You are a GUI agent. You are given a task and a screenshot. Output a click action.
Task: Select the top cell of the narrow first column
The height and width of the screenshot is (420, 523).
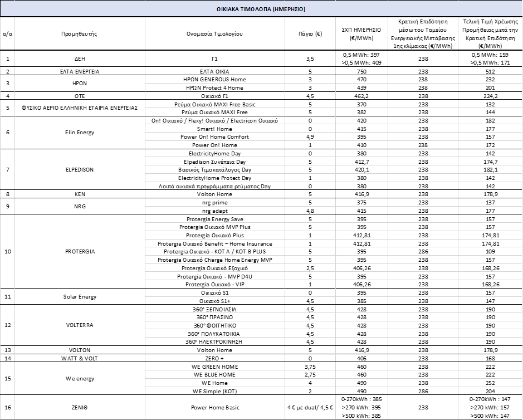(7, 33)
